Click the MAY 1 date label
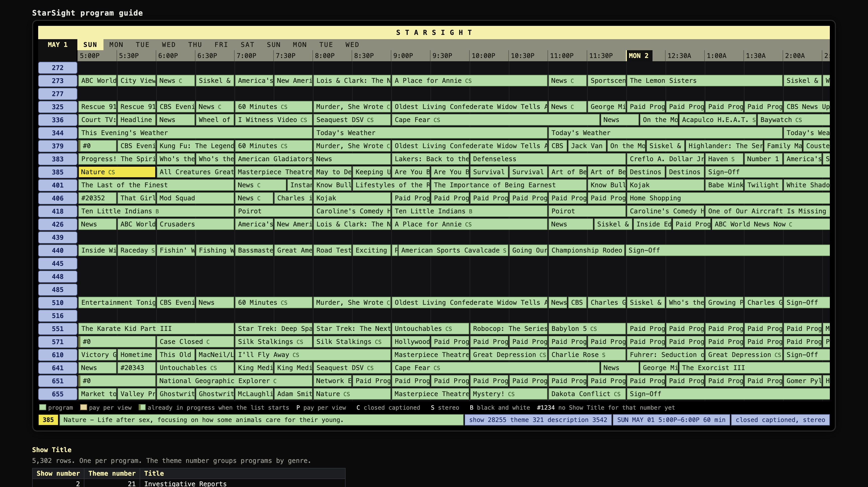This screenshot has width=868, height=487. (x=58, y=44)
